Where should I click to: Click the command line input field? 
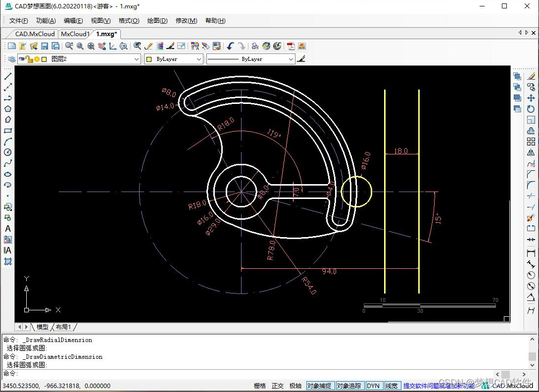(247, 373)
